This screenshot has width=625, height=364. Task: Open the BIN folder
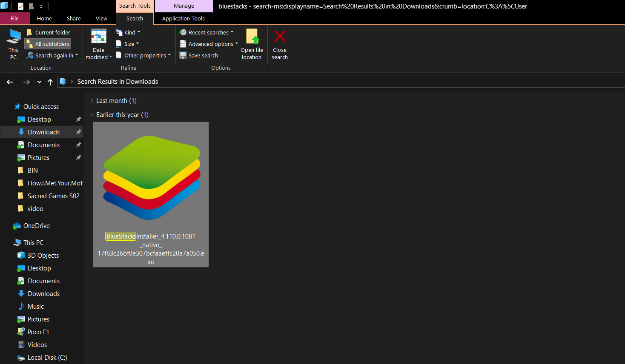(32, 171)
